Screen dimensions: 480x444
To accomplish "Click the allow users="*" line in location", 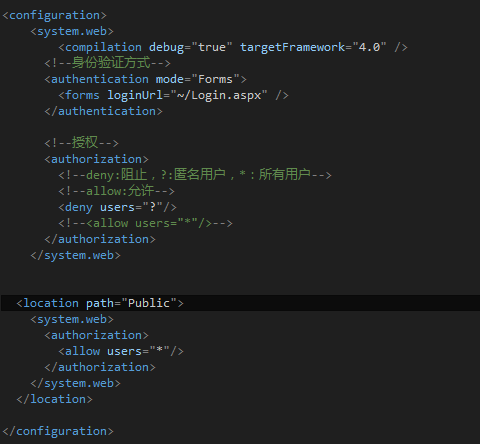I will [121, 351].
